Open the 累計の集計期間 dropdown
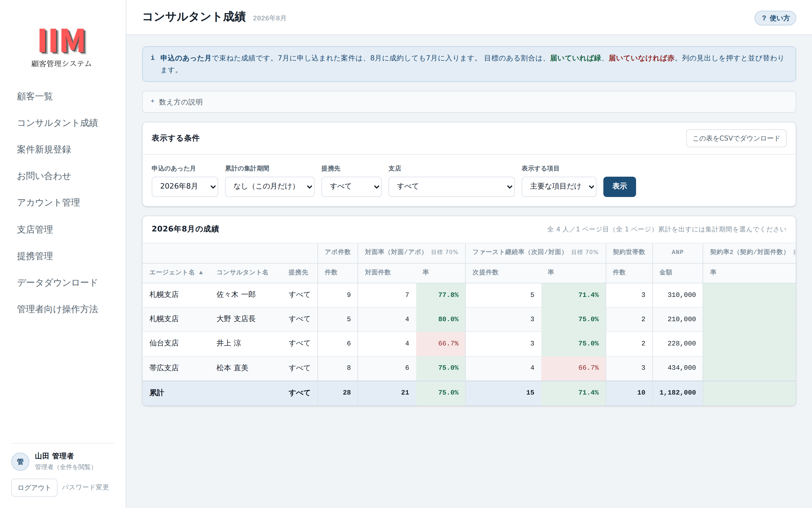Screen dimensions: 812x508 270,187
